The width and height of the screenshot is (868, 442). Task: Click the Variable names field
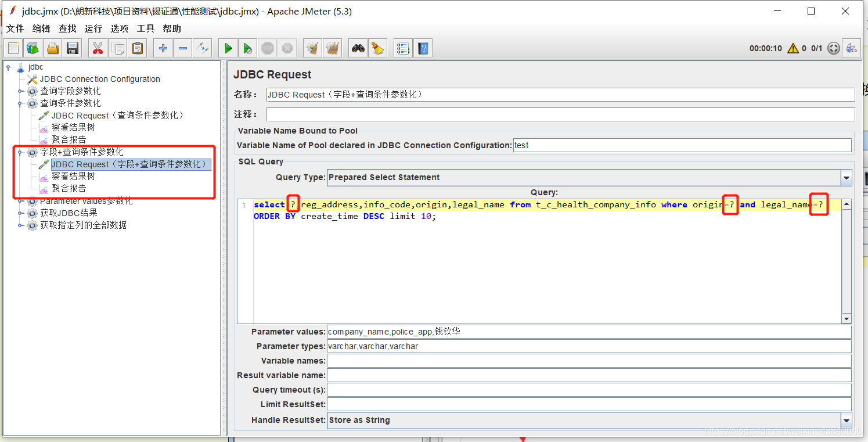[x=589, y=361]
